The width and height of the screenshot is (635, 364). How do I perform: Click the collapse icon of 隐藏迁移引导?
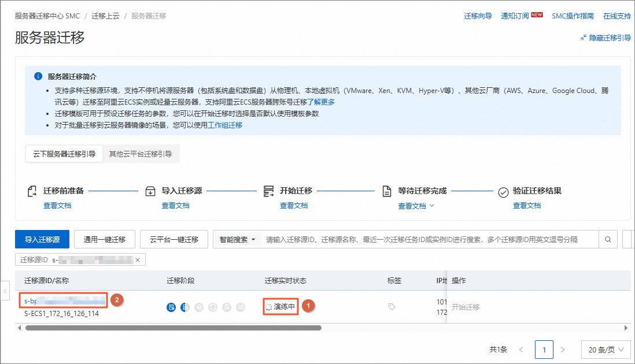click(x=583, y=38)
